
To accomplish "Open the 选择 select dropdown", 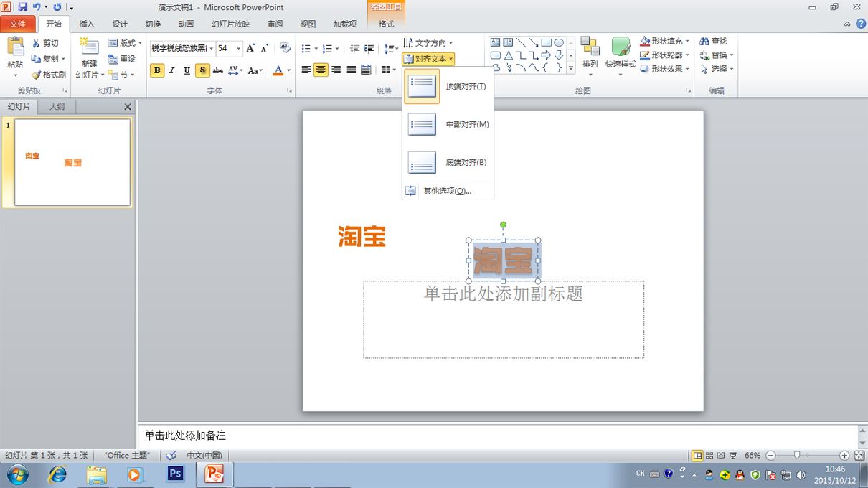I will (x=717, y=69).
